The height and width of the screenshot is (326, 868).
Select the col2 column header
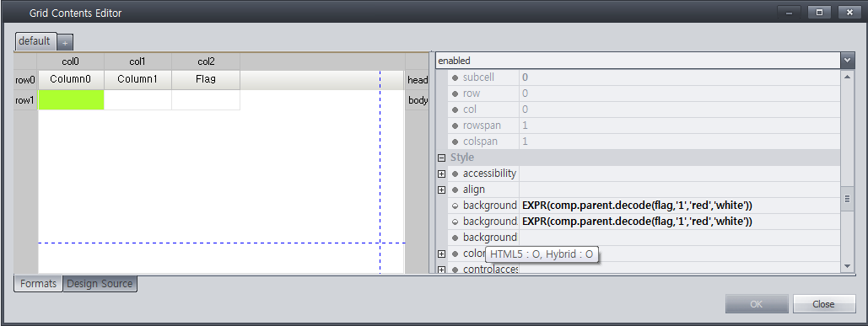[x=205, y=61]
